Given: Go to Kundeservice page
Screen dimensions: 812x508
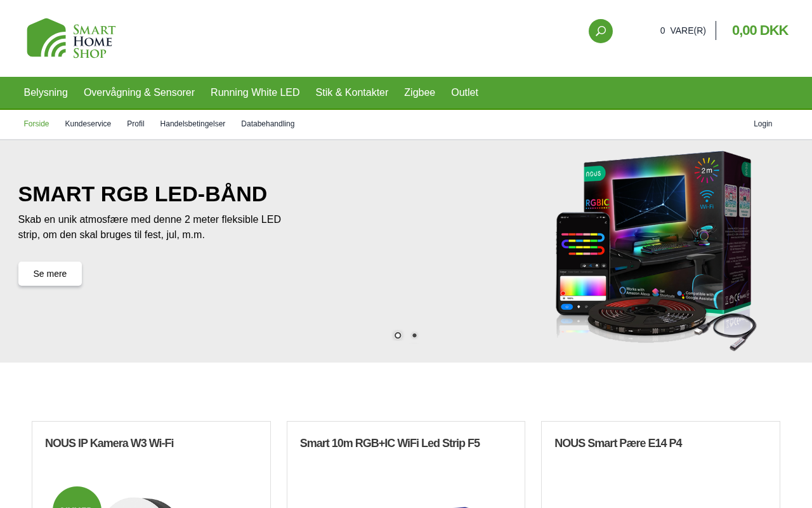Looking at the screenshot, I should (x=88, y=124).
